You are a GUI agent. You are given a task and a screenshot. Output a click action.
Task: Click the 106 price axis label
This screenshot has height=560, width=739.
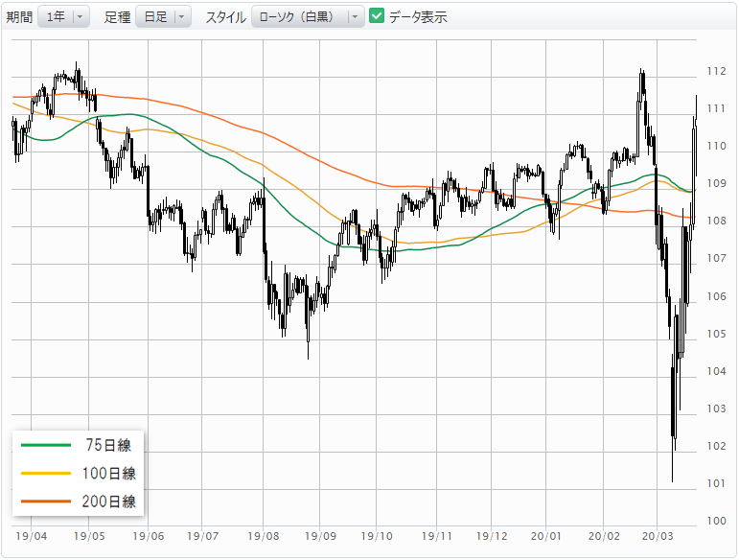716,296
